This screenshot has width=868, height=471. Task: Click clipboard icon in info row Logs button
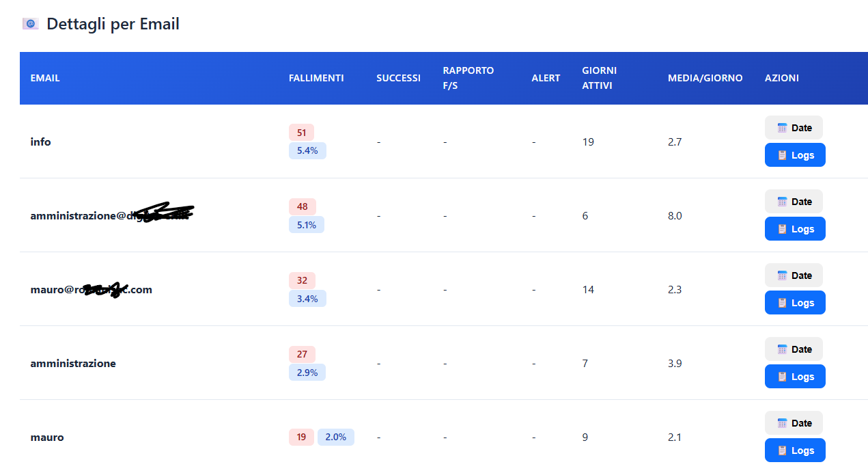pos(783,155)
